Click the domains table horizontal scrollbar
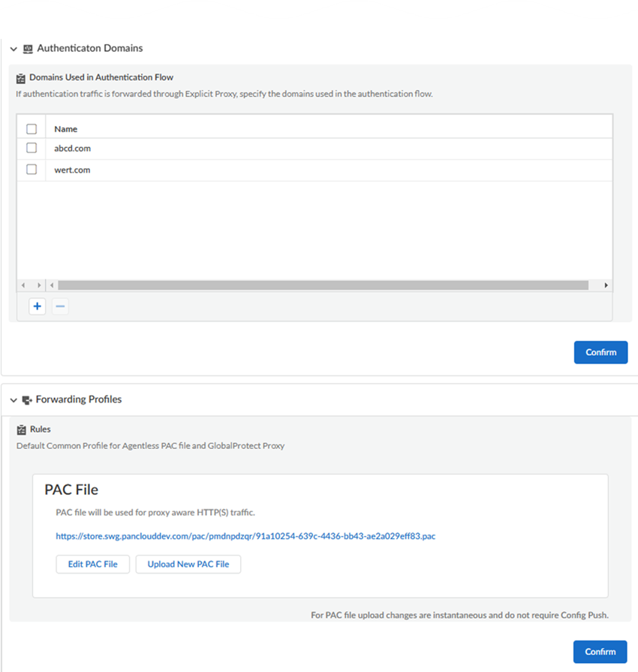The width and height of the screenshot is (638, 672). [323, 285]
